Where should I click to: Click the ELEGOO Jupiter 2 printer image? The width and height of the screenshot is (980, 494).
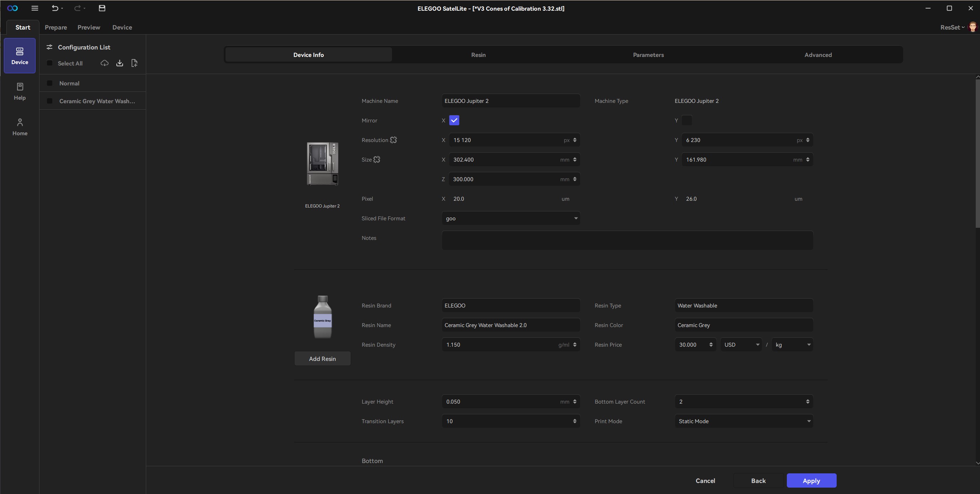(x=323, y=164)
